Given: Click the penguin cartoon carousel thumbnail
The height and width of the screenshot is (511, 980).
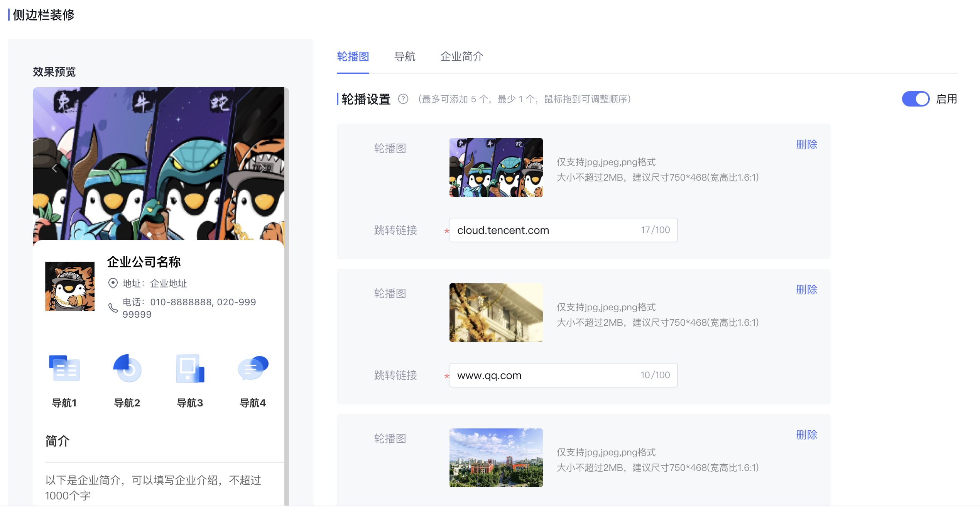Looking at the screenshot, I should [x=496, y=168].
